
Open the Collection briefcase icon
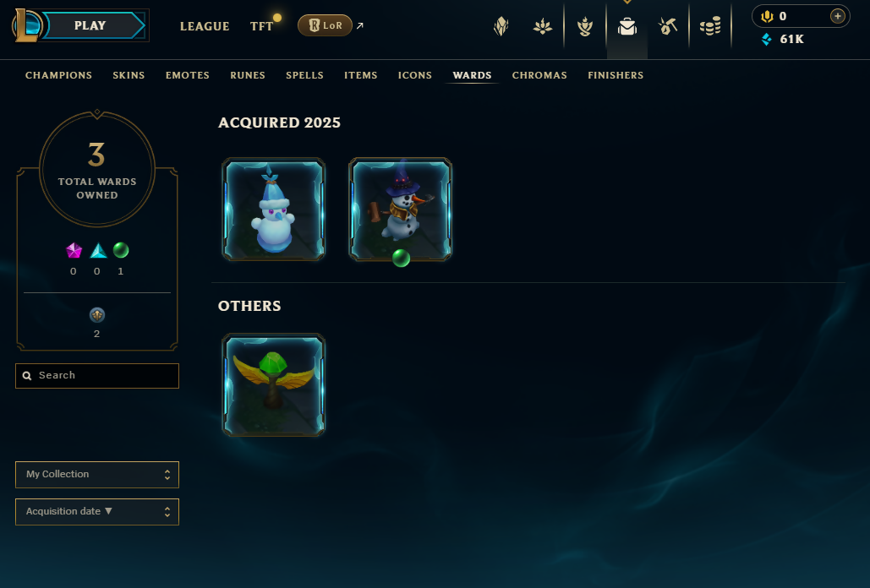[627, 26]
